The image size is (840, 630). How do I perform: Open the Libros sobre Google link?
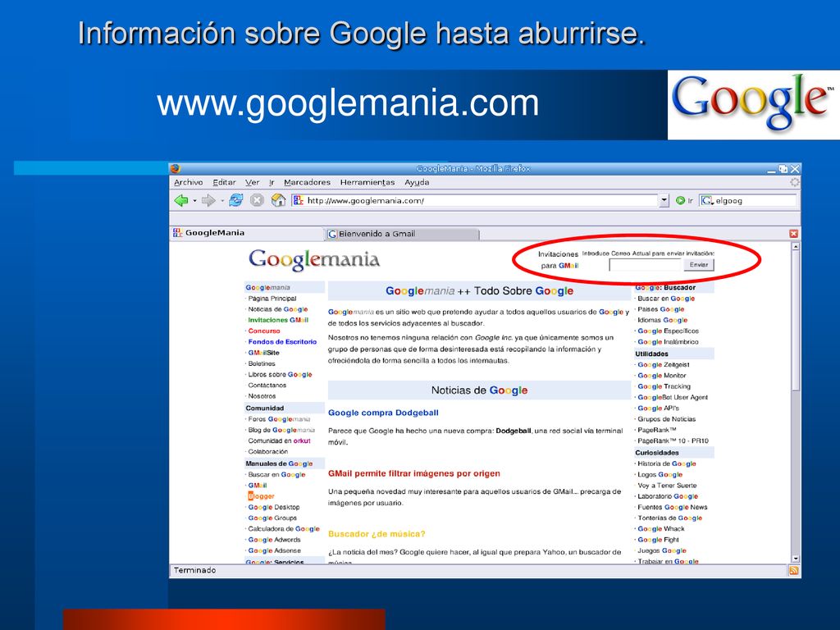[x=281, y=374]
